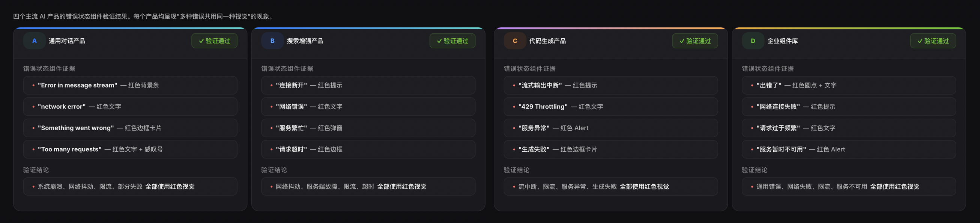Click the blue A letter badge
The image size is (980, 223).
[x=34, y=41]
